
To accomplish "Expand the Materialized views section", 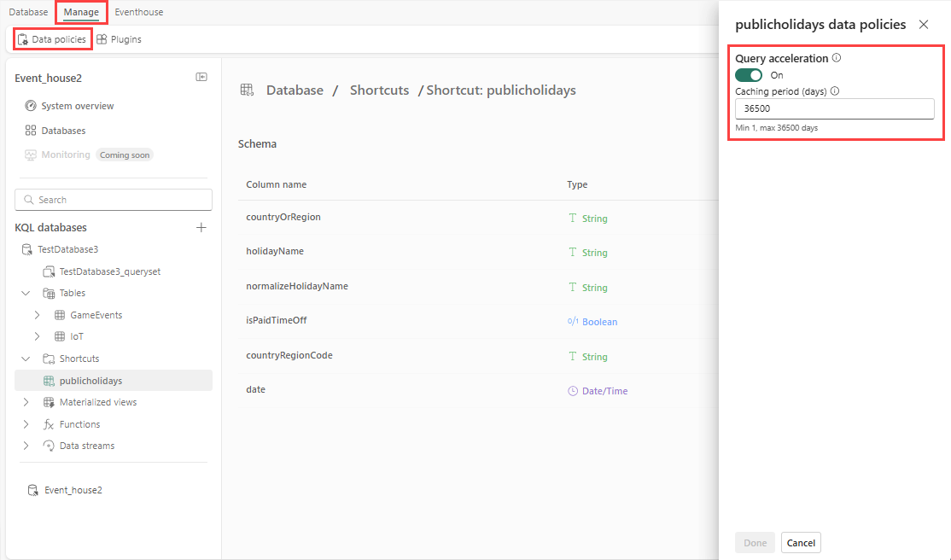I will point(26,401).
